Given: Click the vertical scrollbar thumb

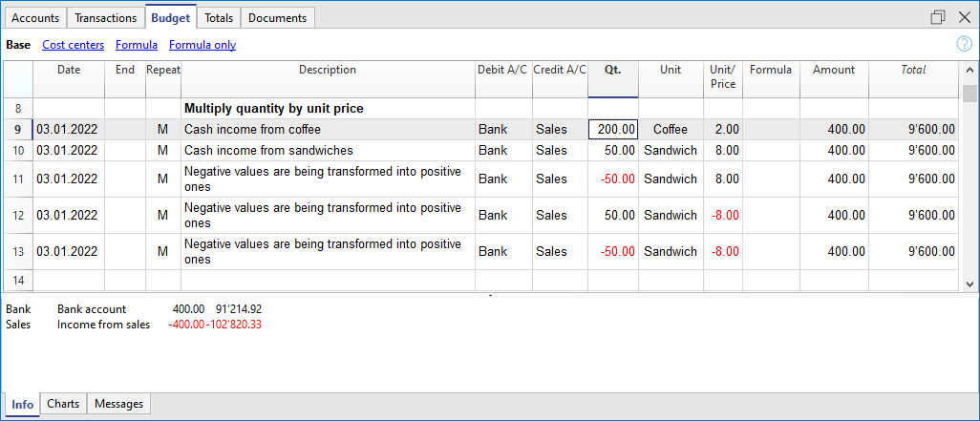Looking at the screenshot, I should [969, 93].
